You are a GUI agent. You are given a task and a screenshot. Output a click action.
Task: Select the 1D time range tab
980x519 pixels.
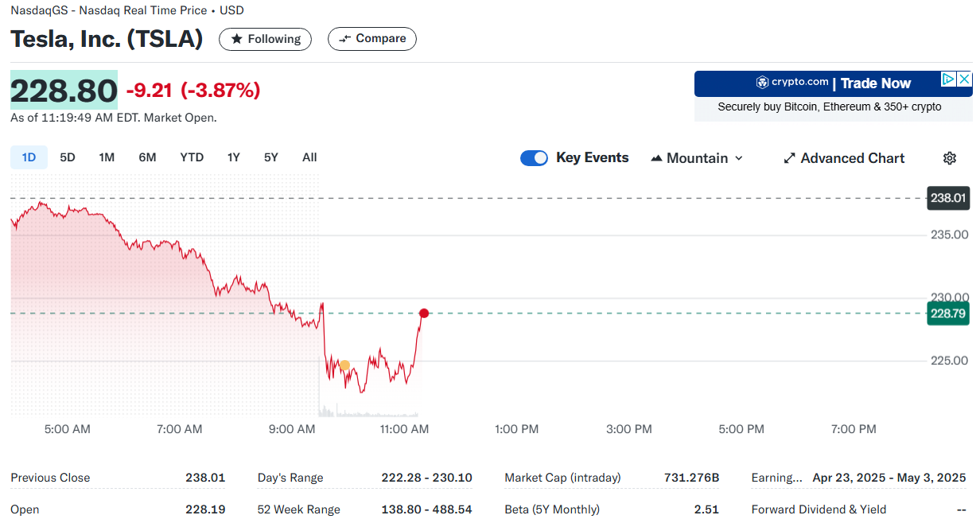(x=29, y=157)
